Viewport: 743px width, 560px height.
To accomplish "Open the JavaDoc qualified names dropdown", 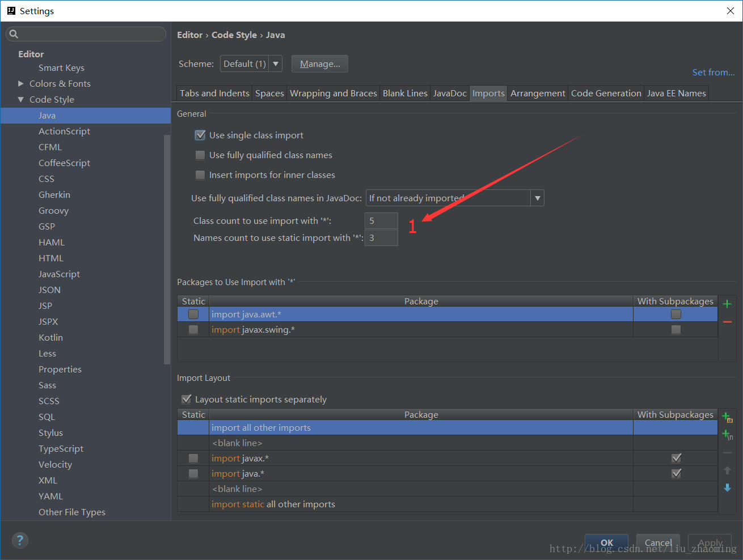I will (537, 198).
